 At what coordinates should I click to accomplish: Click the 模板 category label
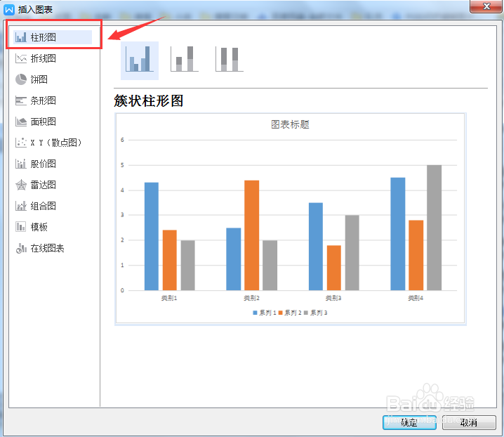coord(39,227)
